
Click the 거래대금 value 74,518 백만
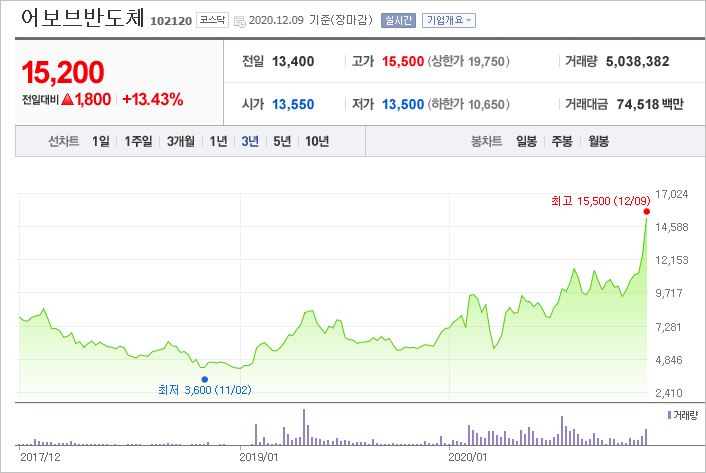[650, 104]
